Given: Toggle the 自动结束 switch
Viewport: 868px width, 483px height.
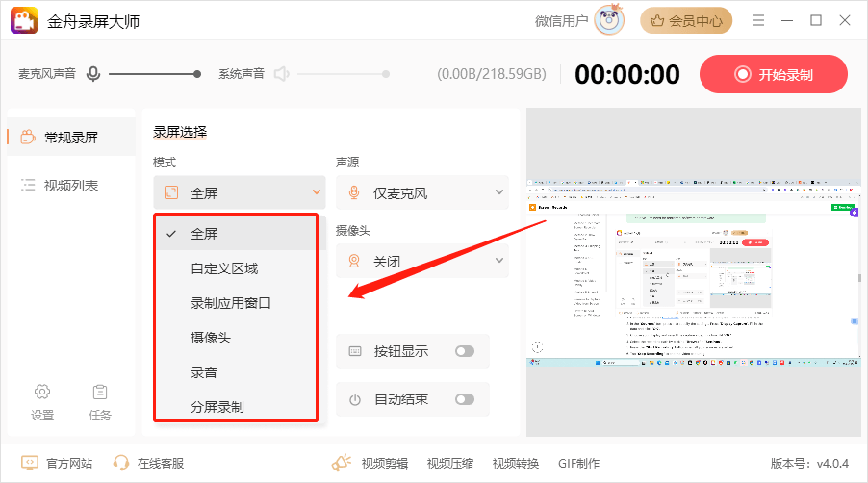Looking at the screenshot, I should coord(465,399).
